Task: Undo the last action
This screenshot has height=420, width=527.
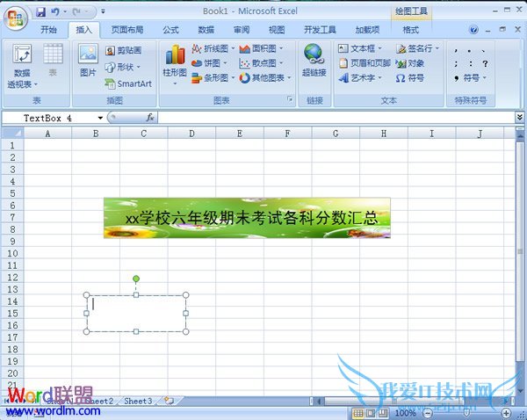Action: (x=54, y=12)
